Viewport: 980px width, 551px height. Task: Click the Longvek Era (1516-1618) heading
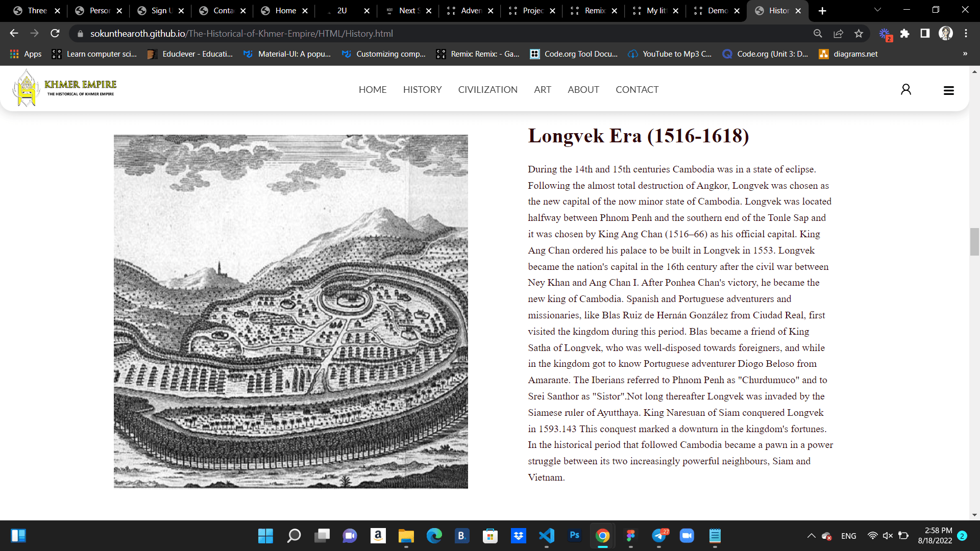click(639, 136)
